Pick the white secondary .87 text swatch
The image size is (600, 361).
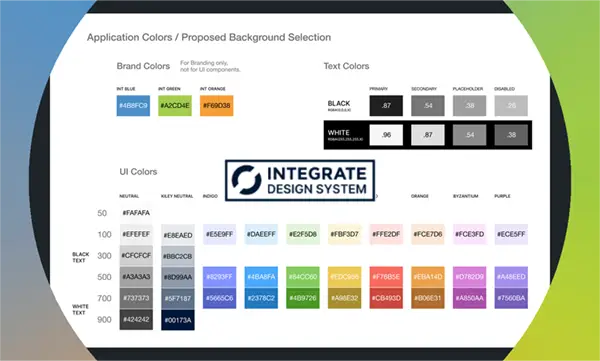[x=428, y=135]
